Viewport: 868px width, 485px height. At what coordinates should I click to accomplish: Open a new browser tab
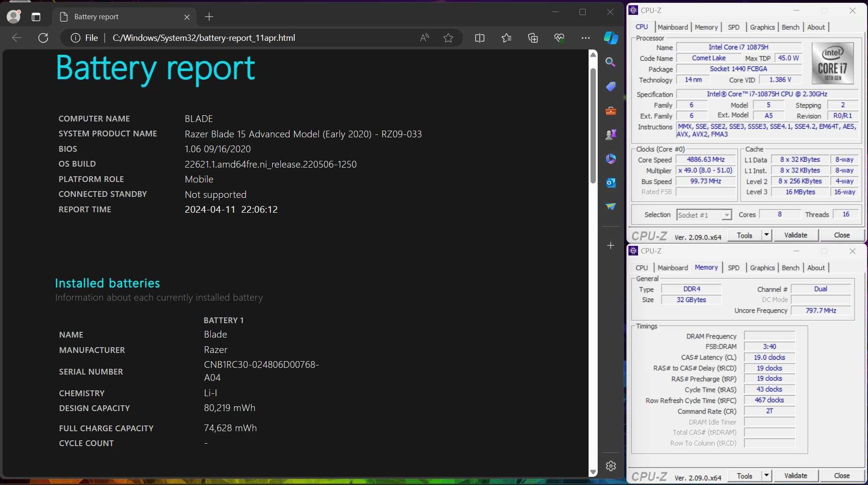[209, 17]
